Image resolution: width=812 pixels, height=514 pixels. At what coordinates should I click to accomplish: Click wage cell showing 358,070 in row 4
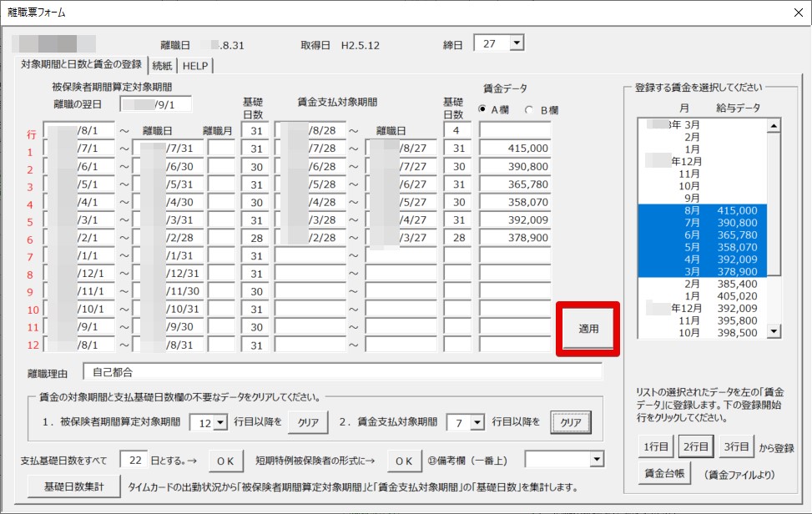[515, 202]
